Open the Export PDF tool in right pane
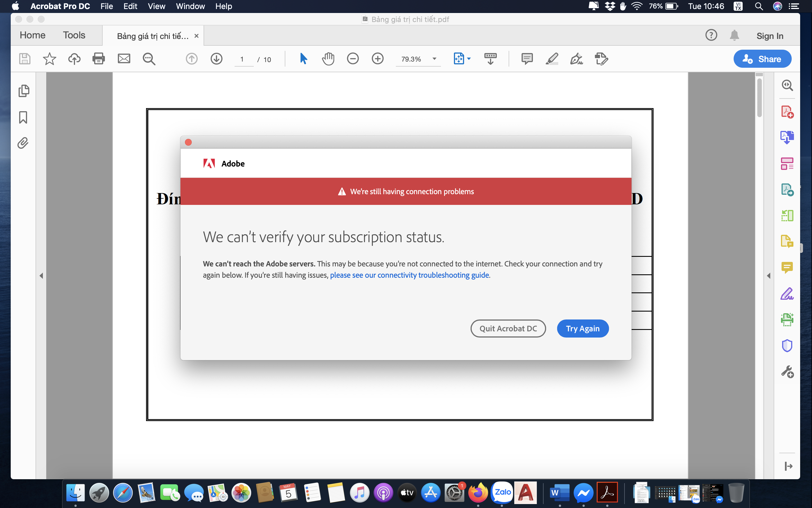This screenshot has width=812, height=508. 787,137
